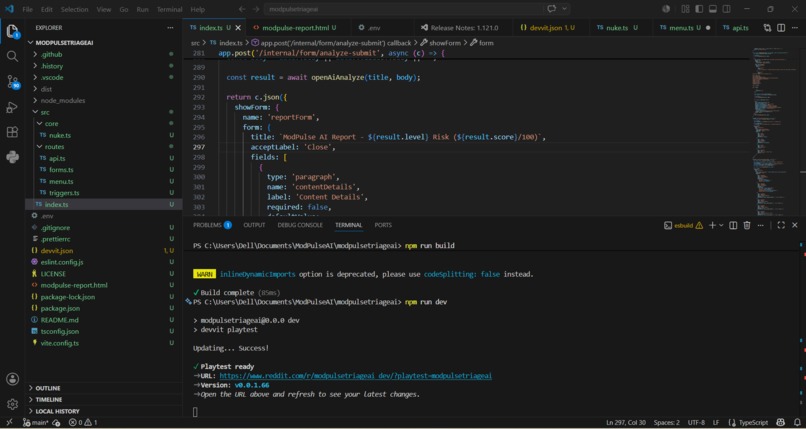Click Ln 297, Col 30 in status bar
806x429 pixels.
point(626,422)
